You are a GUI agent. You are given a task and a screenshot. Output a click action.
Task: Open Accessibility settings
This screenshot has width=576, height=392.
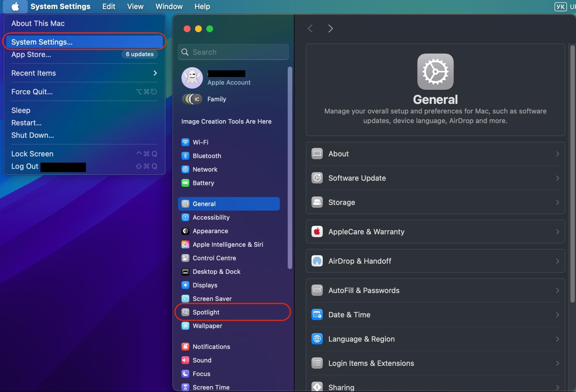click(x=211, y=217)
